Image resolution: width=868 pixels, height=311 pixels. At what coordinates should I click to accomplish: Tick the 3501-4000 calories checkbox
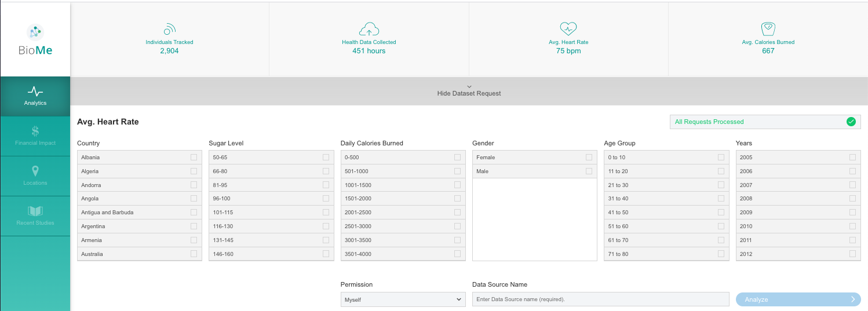point(458,254)
